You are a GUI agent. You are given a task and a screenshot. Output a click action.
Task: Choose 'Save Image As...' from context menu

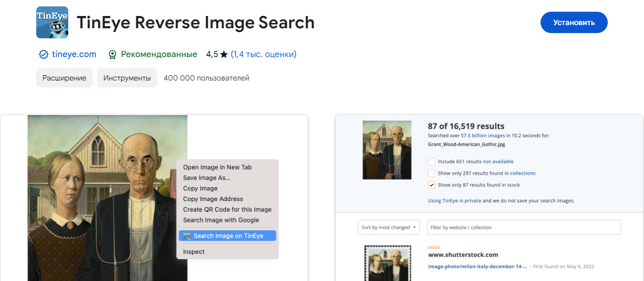click(206, 178)
